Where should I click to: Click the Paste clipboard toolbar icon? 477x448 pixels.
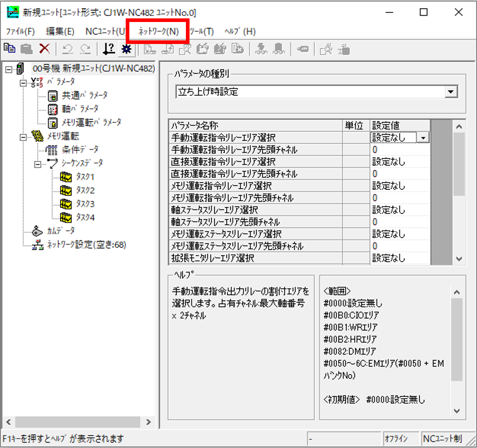(x=27, y=48)
